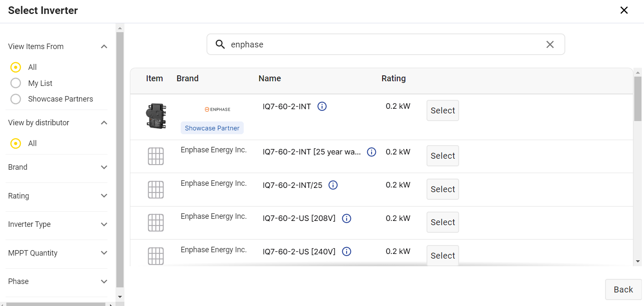The image size is (644, 306).
Task: Click the filter panel vertical scrollbar
Action: pyautogui.click(x=120, y=160)
